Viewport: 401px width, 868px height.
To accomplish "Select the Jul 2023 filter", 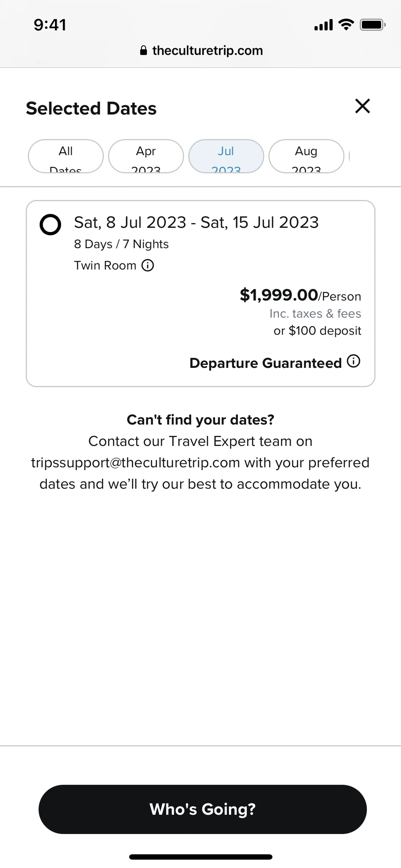I will 226,156.
